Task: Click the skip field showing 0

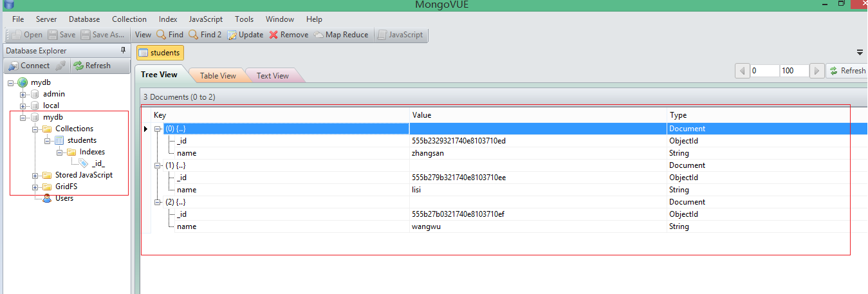Action: (x=764, y=71)
